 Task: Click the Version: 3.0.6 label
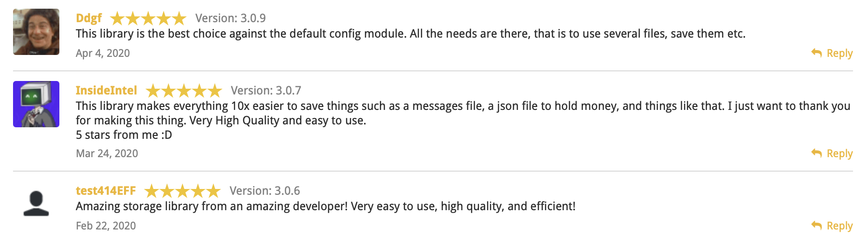pos(265,191)
